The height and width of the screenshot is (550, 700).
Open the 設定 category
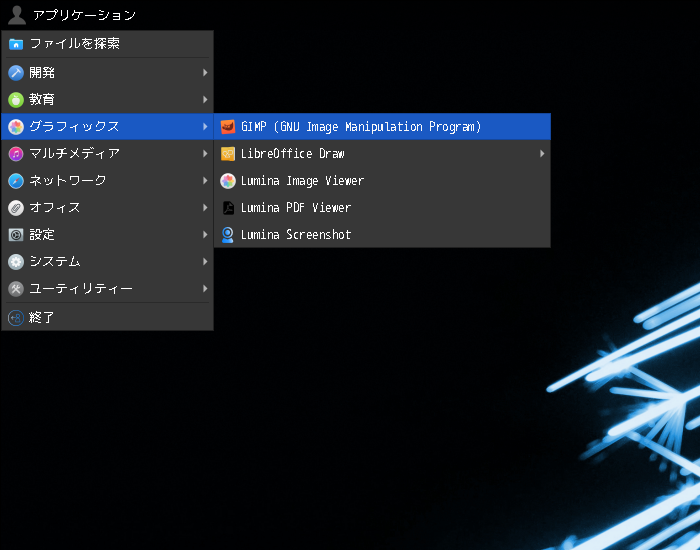tap(108, 235)
